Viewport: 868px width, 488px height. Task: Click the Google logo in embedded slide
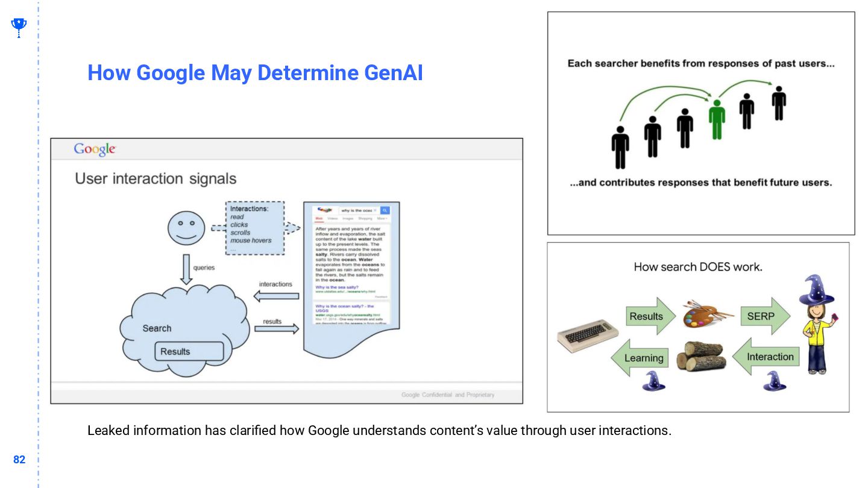point(95,149)
